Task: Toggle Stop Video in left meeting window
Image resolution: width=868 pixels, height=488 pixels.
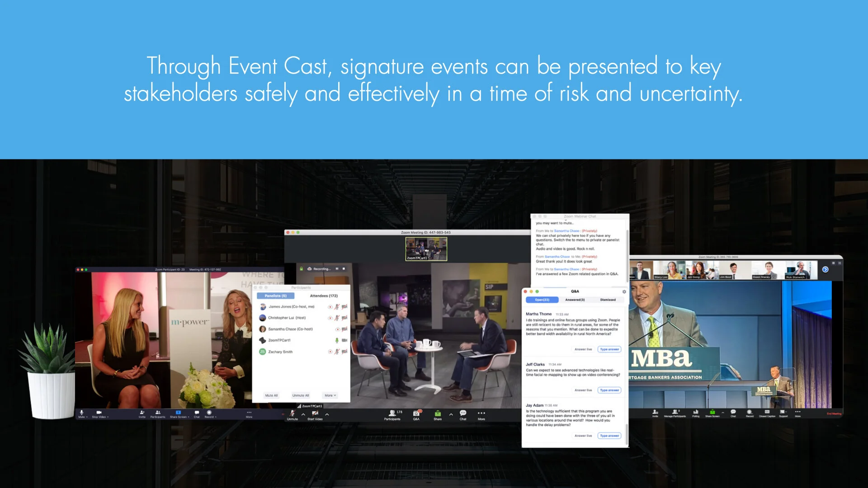Action: (x=99, y=413)
